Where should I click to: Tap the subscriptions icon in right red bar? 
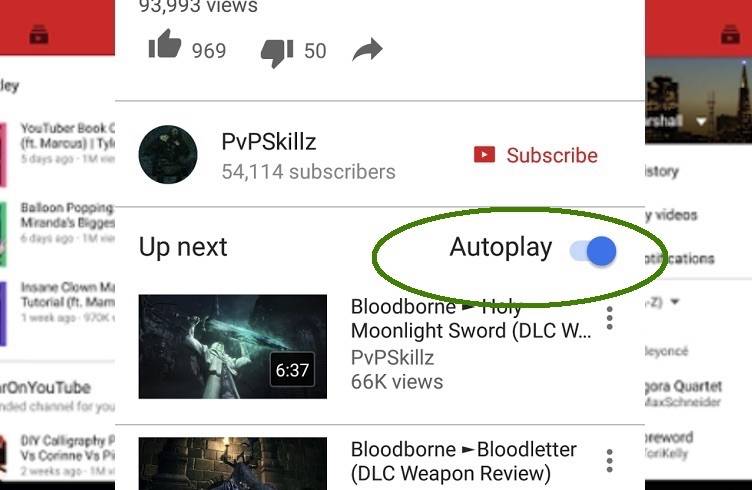coord(730,35)
